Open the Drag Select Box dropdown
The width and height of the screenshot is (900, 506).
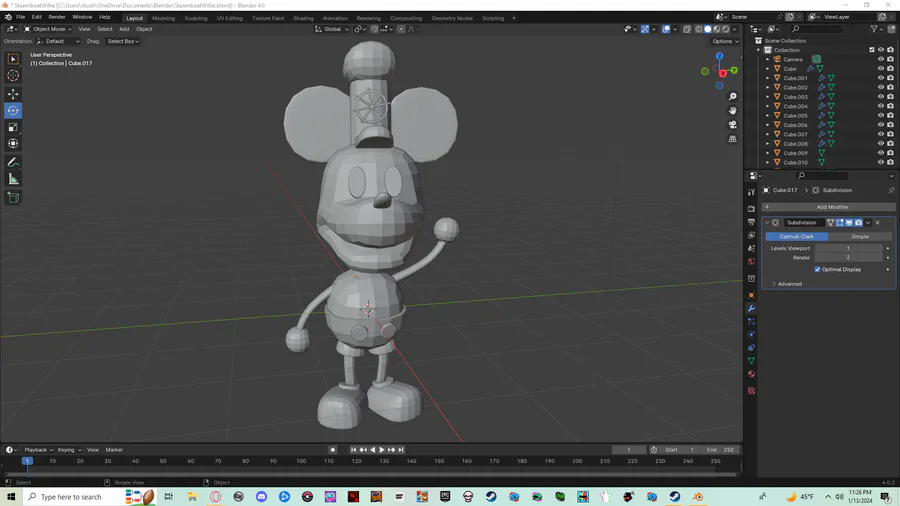tap(123, 41)
